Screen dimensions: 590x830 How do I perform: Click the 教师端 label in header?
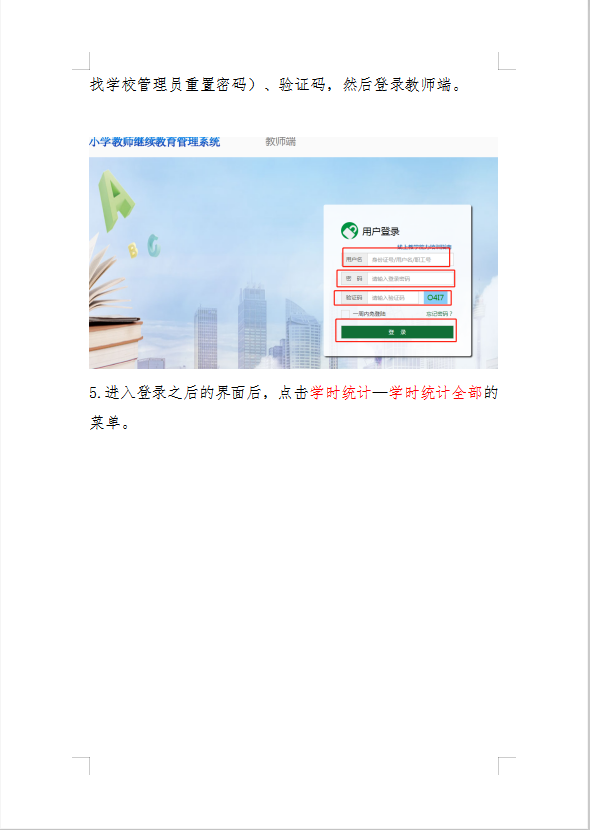pyautogui.click(x=280, y=142)
